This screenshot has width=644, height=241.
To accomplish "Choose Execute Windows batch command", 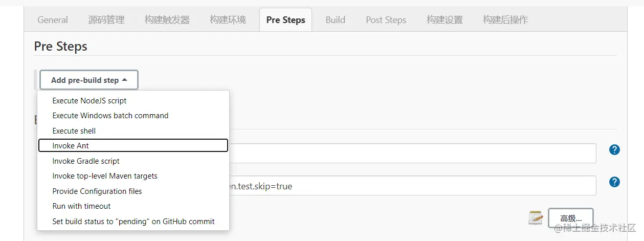I will [110, 116].
